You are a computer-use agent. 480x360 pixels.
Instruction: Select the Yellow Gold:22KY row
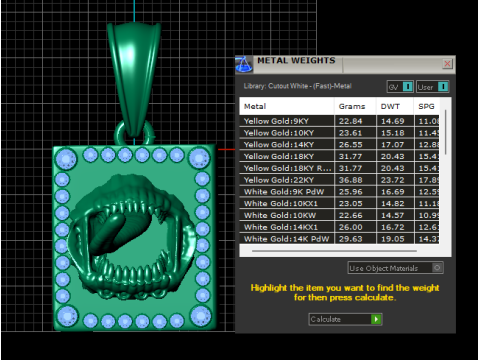(x=339, y=180)
